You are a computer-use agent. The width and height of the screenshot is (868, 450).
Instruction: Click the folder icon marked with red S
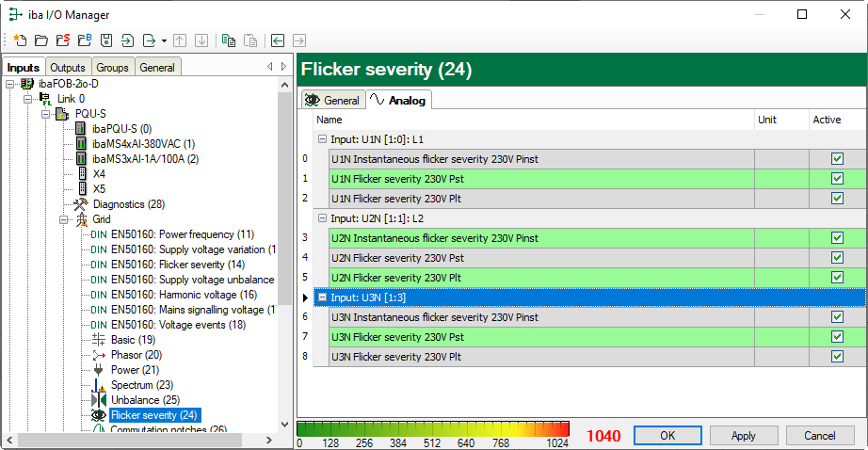coord(62,40)
